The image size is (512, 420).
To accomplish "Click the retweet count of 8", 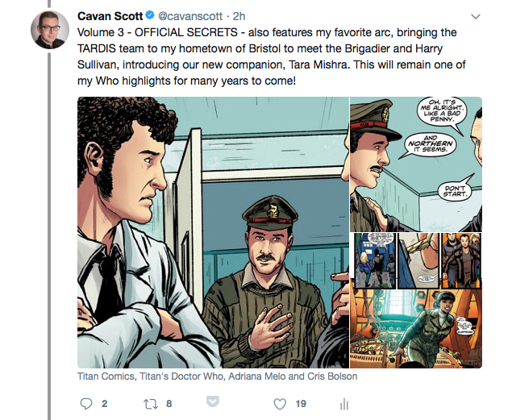I will tap(169, 403).
